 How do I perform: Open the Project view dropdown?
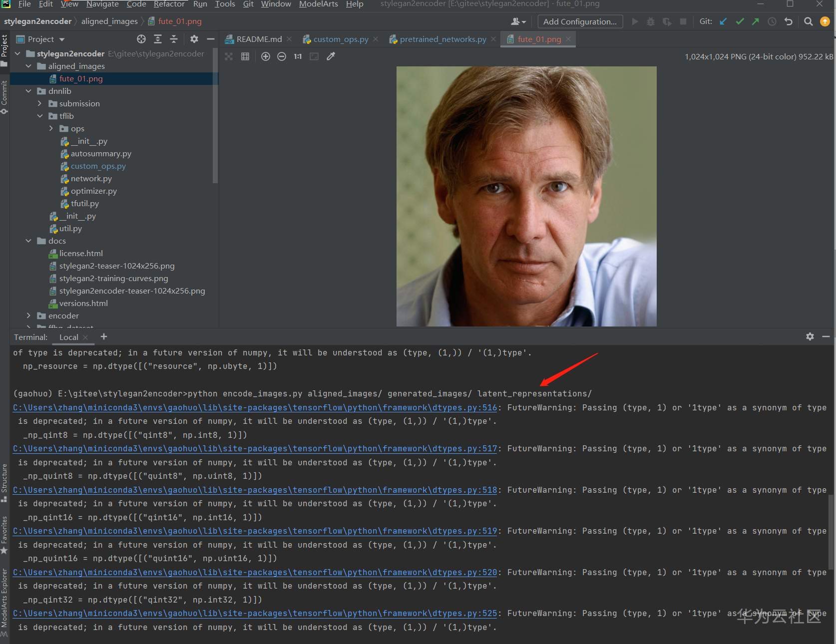click(62, 39)
